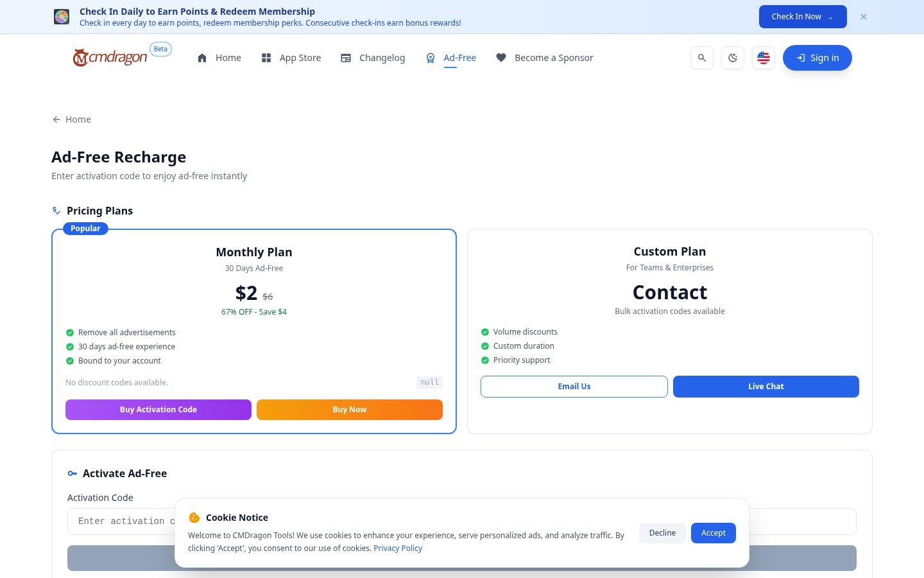
Task: Click the Home nav house icon
Action: pos(202,58)
